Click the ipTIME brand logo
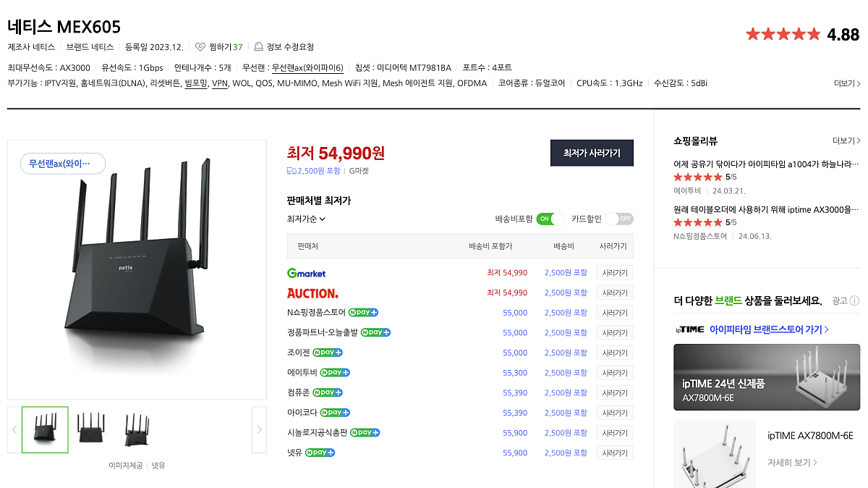The image size is (868, 488). pos(689,329)
